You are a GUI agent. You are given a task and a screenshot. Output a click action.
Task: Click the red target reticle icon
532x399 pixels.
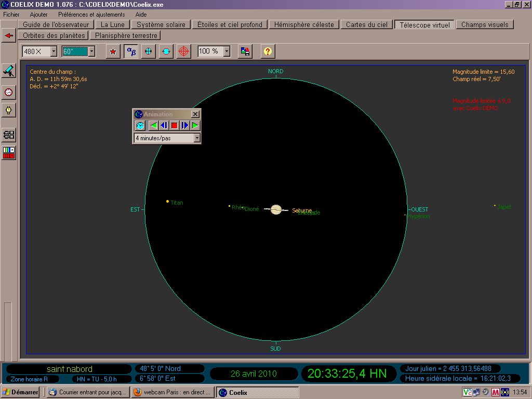183,51
